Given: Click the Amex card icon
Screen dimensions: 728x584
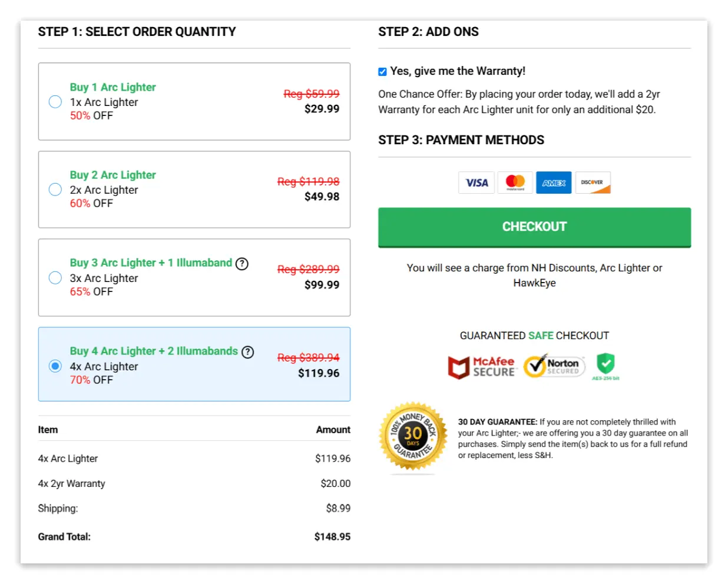Looking at the screenshot, I should 554,182.
